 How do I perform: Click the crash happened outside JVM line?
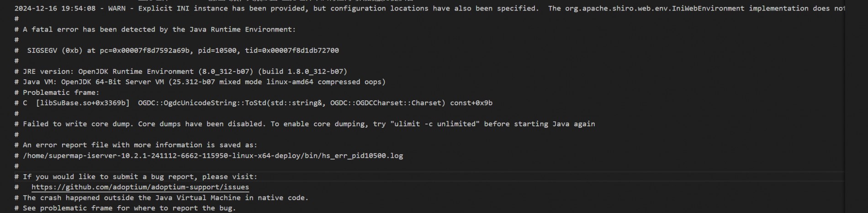[162, 198]
